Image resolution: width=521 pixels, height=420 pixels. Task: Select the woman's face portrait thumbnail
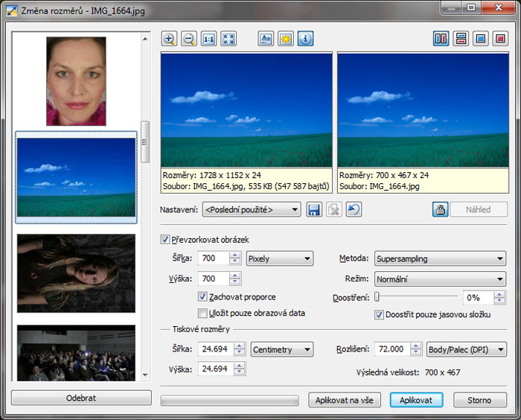pos(76,81)
